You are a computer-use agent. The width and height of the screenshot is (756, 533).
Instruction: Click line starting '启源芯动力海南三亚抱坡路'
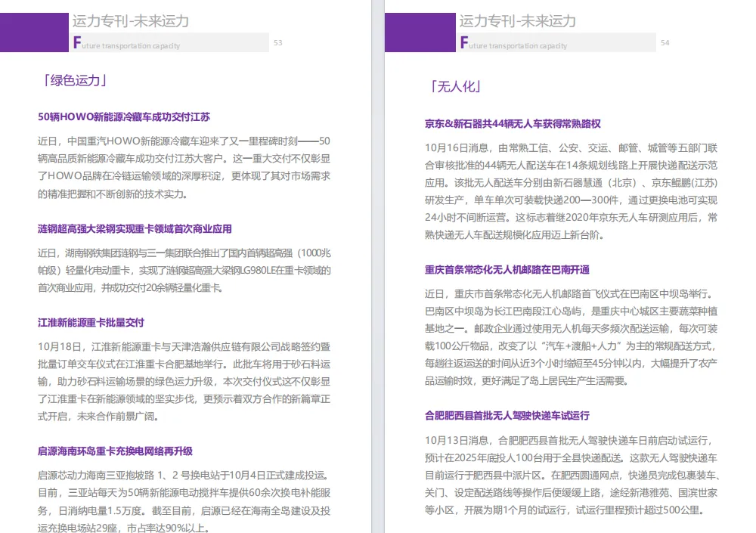184,476
